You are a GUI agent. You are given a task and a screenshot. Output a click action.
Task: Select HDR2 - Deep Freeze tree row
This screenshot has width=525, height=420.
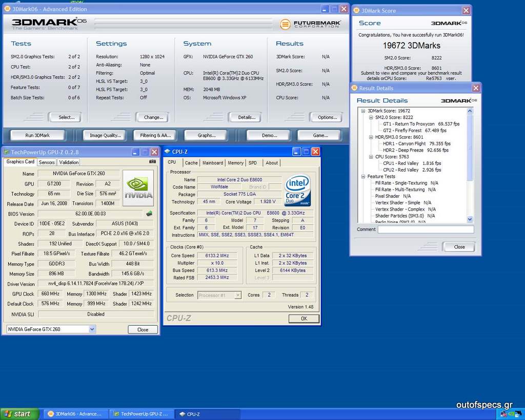[x=415, y=150]
